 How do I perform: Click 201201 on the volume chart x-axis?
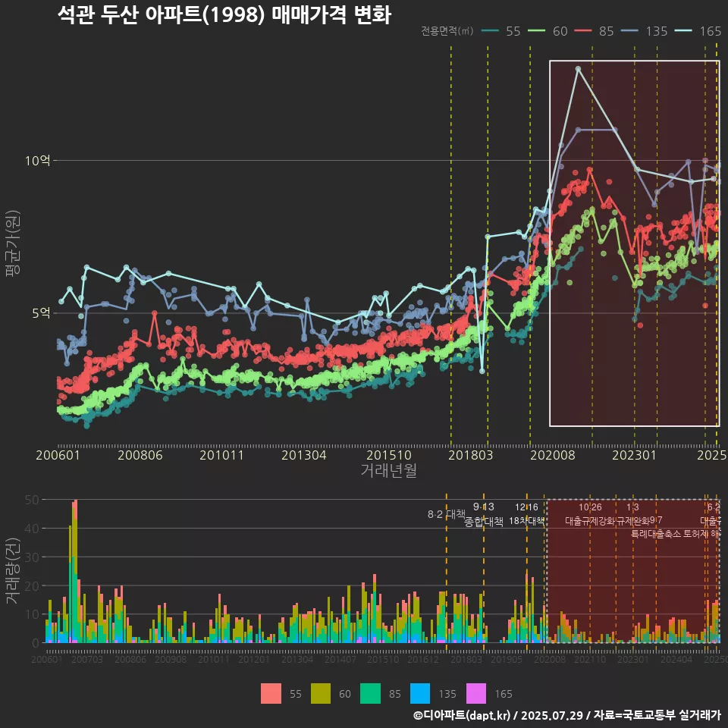pos(253,659)
